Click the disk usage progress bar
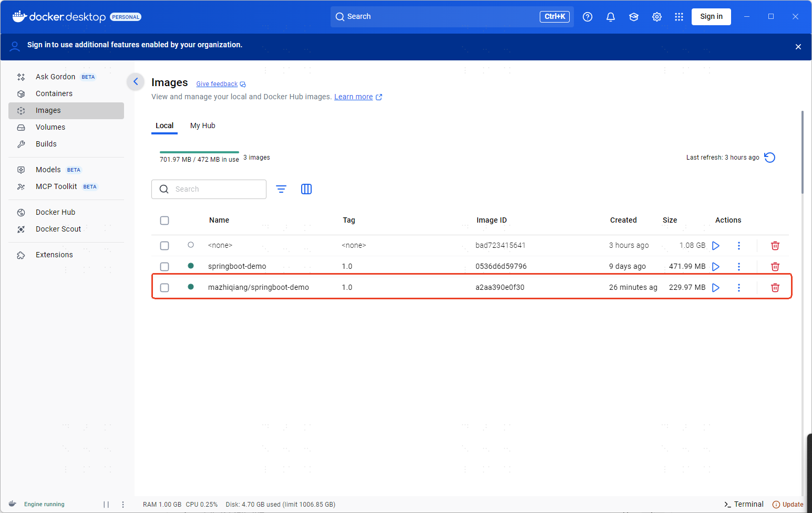 coord(199,152)
